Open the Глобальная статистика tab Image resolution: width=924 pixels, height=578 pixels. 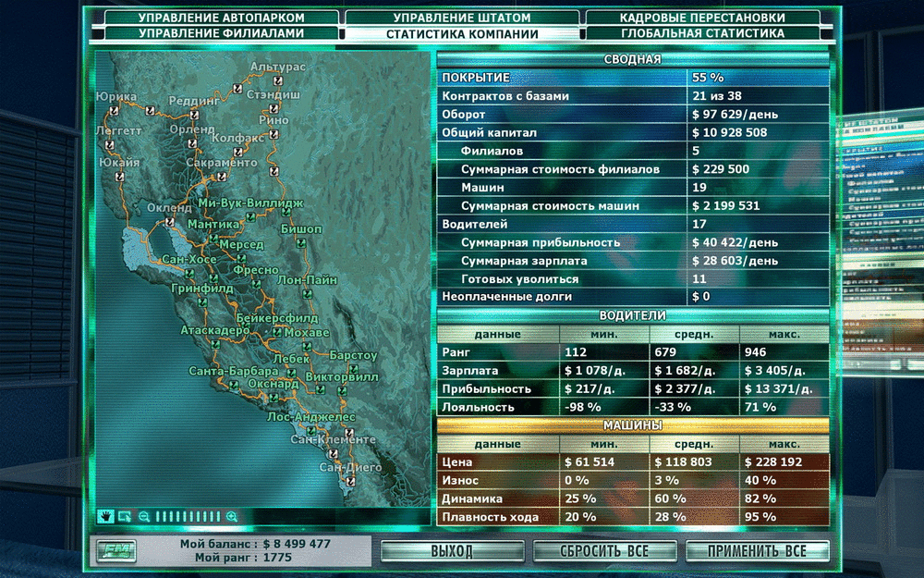[x=702, y=33]
